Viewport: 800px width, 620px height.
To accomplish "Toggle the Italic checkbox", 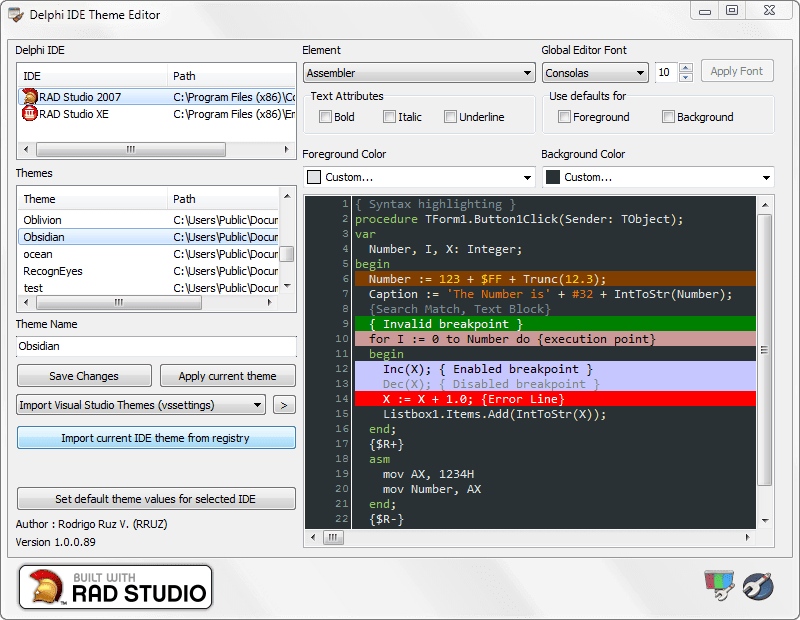I will click(390, 117).
